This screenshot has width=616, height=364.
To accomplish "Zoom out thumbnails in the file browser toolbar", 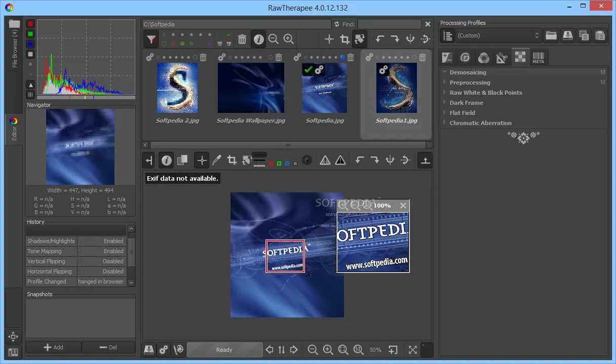I will point(274,39).
